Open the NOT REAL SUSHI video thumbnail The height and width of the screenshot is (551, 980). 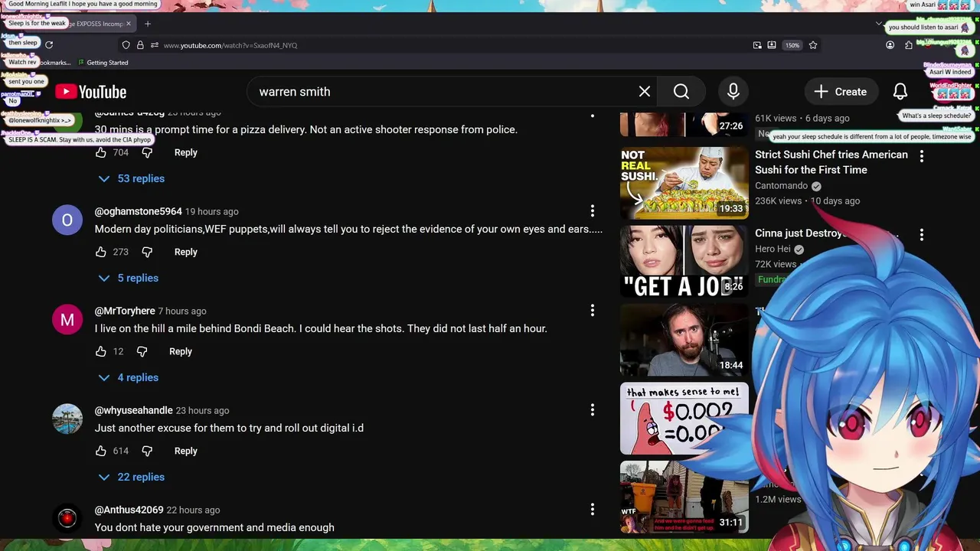coord(684,183)
